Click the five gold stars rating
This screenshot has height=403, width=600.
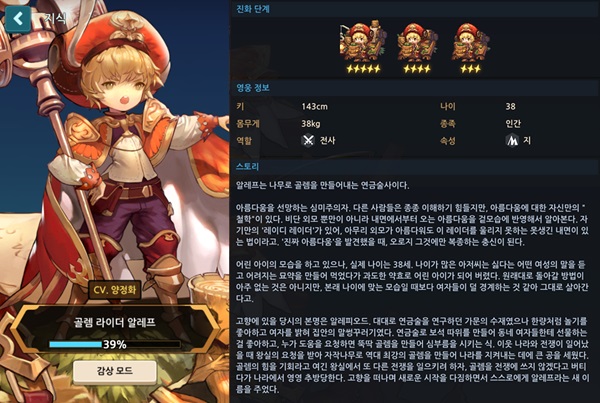(363, 69)
